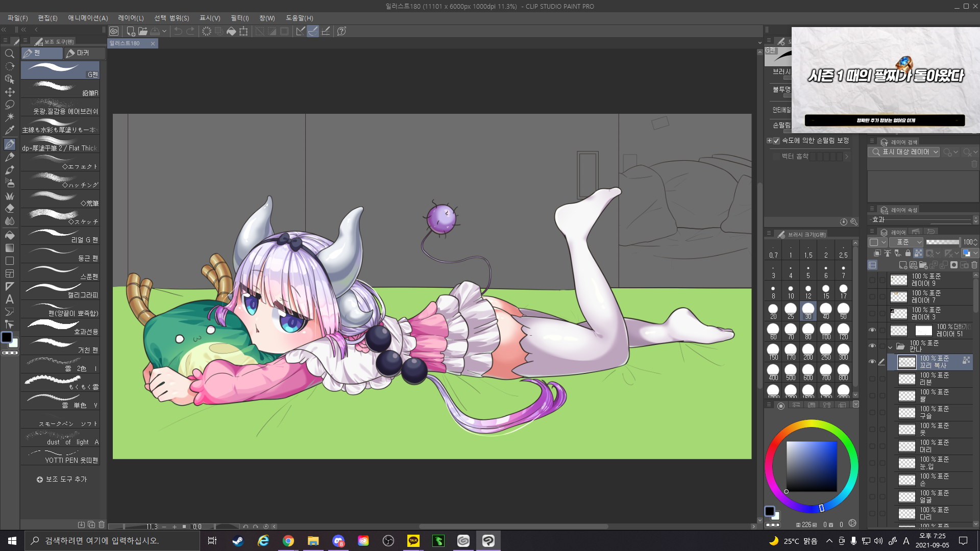Viewport: 980px width, 551px height.
Task: Create a new canvas from the command bar
Action: (x=131, y=31)
